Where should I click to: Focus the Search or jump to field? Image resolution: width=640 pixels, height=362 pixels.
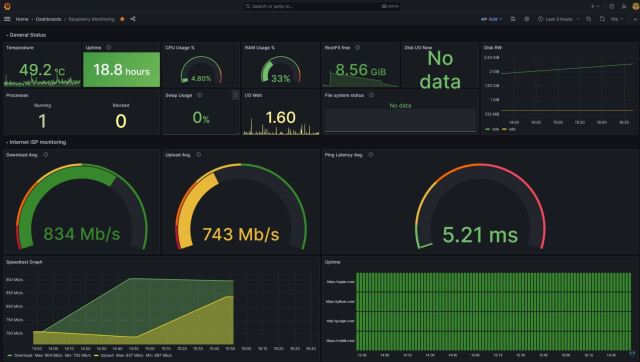coord(322,6)
